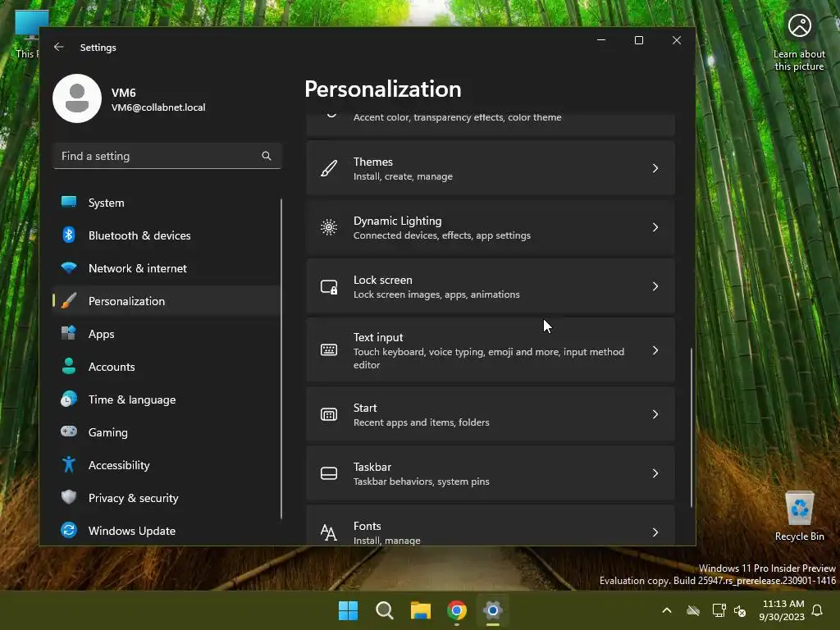Click the Text input keyboard icon

pos(329,350)
